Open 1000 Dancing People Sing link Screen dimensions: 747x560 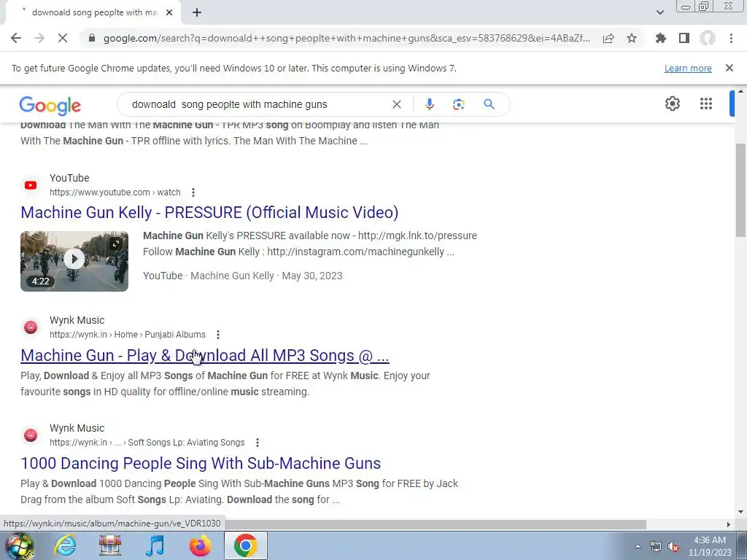coord(201,463)
